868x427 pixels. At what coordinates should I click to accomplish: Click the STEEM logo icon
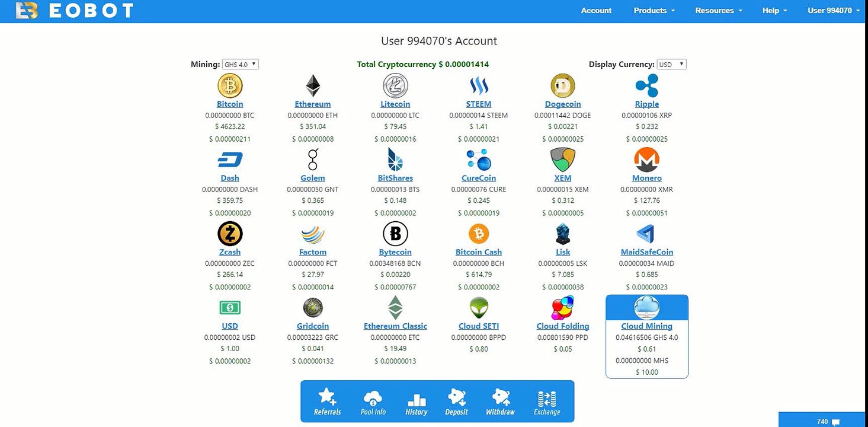[x=479, y=86]
